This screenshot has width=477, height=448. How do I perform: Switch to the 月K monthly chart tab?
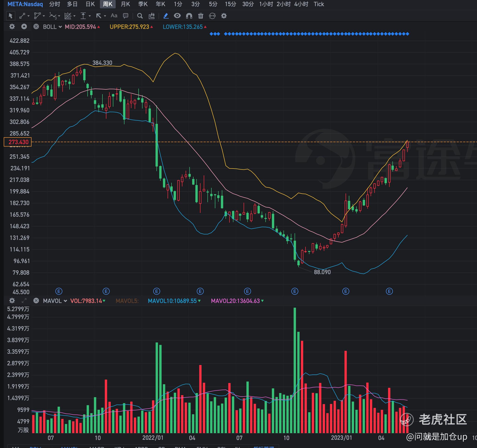coord(125,4)
